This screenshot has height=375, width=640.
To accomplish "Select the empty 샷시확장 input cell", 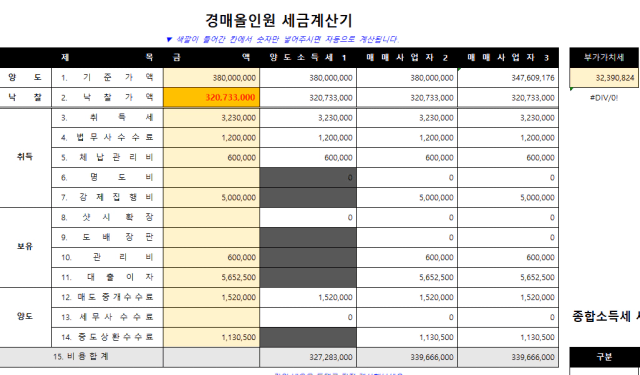I will point(211,217).
